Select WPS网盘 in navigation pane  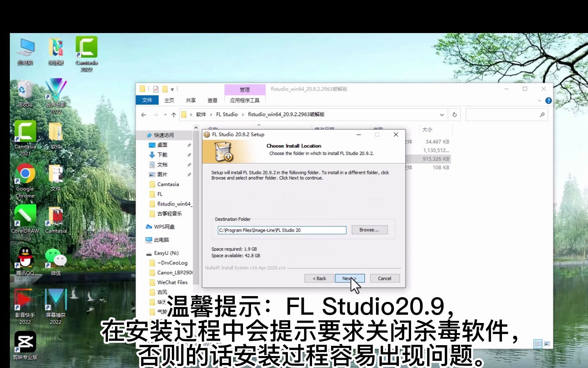[x=164, y=227]
